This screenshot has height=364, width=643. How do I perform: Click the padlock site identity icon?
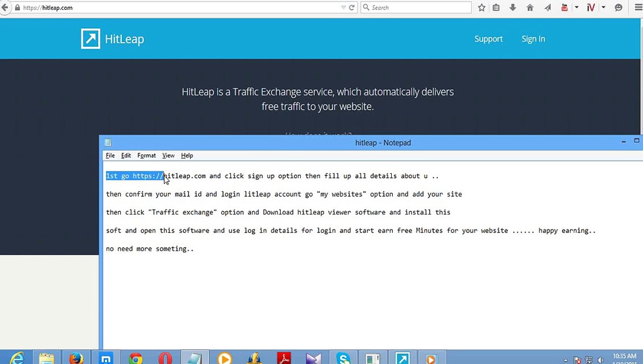click(18, 8)
